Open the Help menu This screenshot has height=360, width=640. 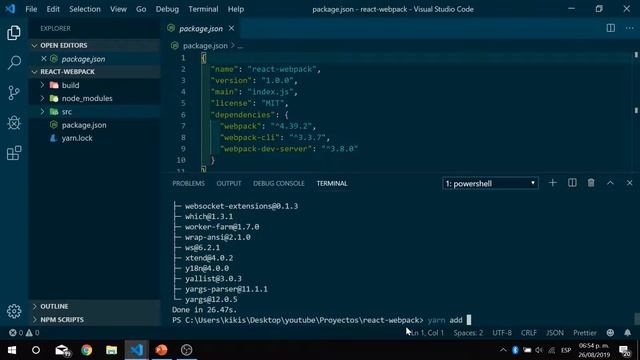pyautogui.click(x=236, y=9)
